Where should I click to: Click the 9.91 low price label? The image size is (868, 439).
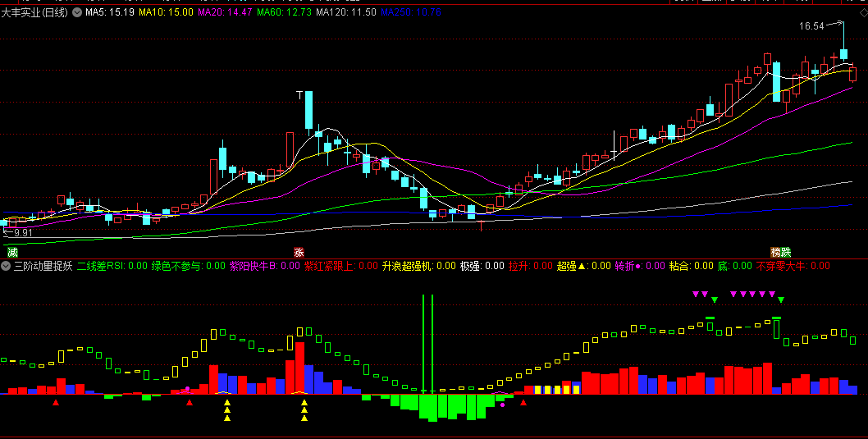24,233
